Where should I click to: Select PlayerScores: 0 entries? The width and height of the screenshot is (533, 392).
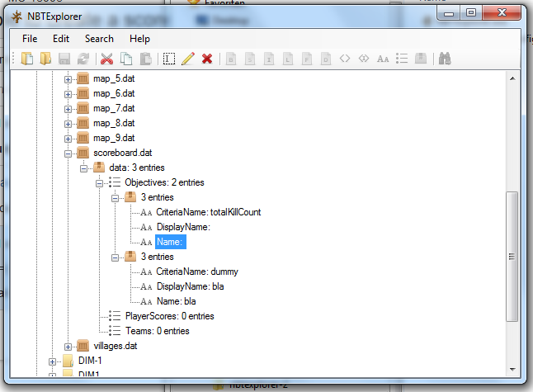pos(169,316)
